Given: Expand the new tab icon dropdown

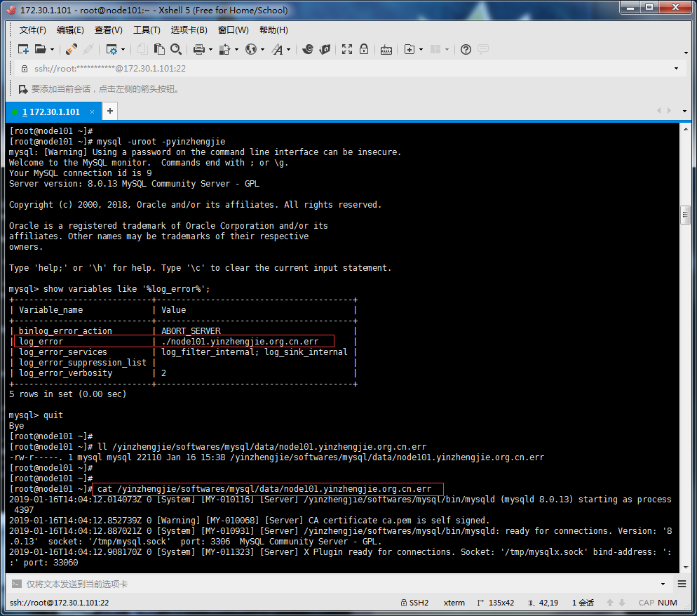Looking at the screenshot, I should (x=421, y=49).
